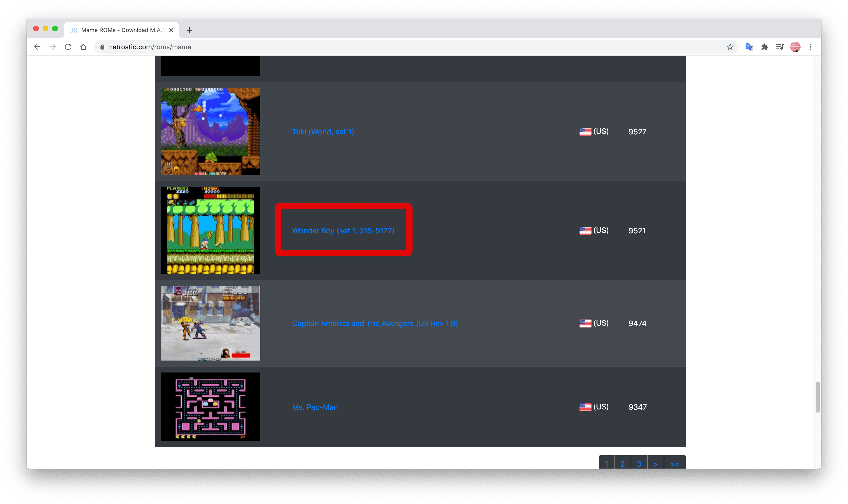Viewport: 848px width, 504px height.
Task: Open the Extensions puzzle menu
Action: pos(765,47)
